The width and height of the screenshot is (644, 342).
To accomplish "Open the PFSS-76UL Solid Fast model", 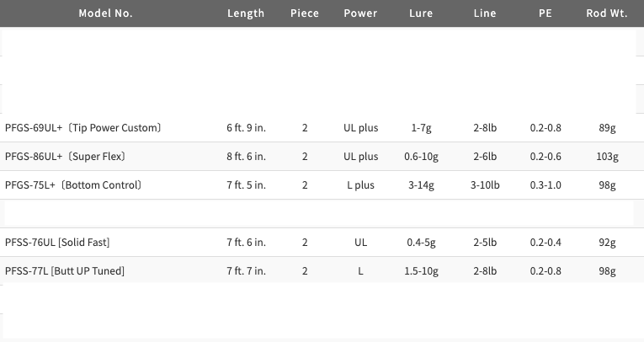I will point(57,243).
